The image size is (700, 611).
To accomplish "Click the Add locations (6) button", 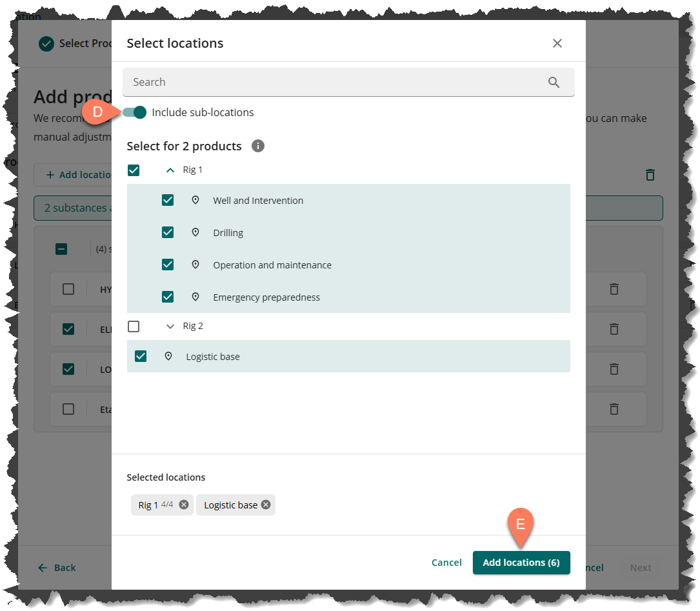I will [521, 563].
